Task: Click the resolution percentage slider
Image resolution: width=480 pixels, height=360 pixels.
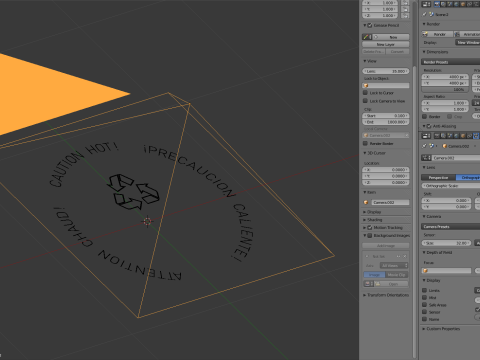Action: click(445, 89)
